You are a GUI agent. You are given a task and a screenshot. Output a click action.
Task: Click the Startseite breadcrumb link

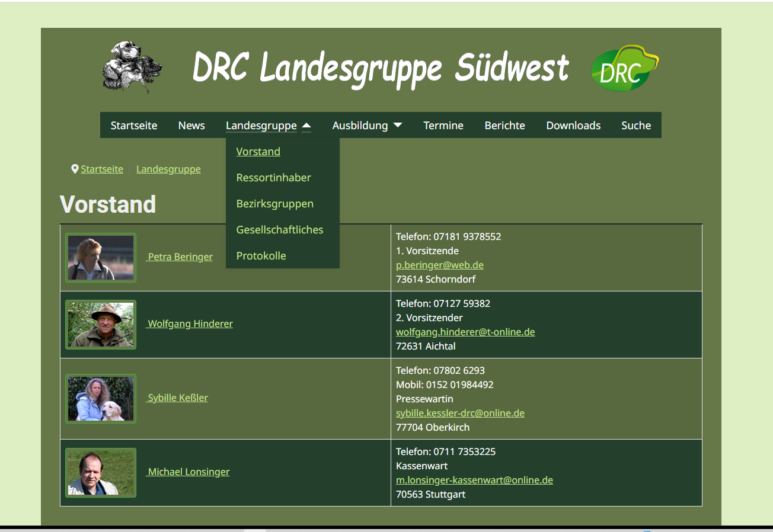(102, 169)
